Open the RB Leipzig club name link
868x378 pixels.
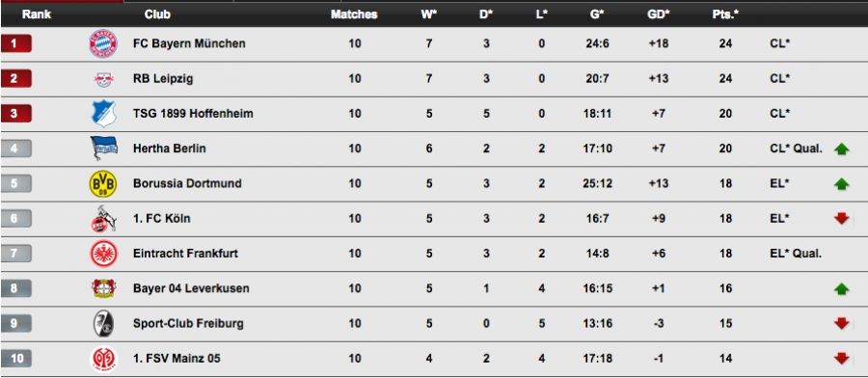point(163,78)
